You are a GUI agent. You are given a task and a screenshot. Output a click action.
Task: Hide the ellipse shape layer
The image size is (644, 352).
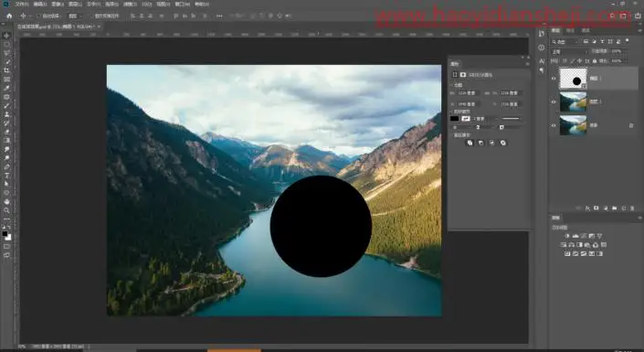[x=554, y=79]
